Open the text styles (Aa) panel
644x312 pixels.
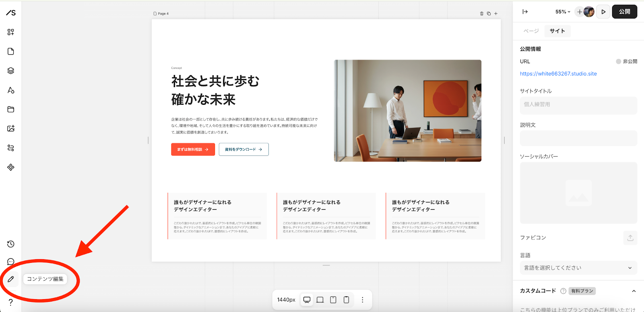[x=11, y=90]
